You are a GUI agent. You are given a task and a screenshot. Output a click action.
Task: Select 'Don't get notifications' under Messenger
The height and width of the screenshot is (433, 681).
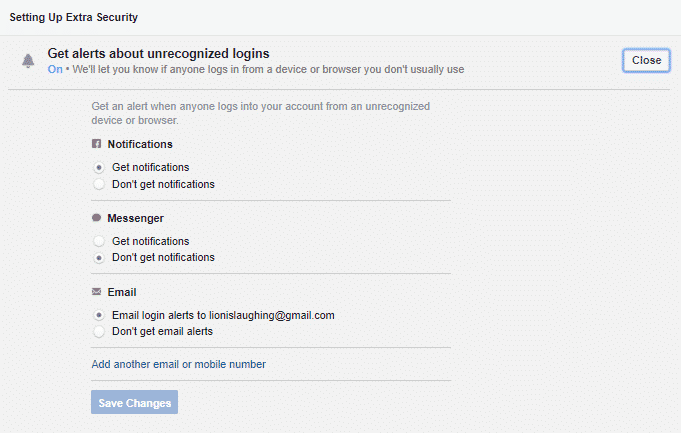point(99,257)
